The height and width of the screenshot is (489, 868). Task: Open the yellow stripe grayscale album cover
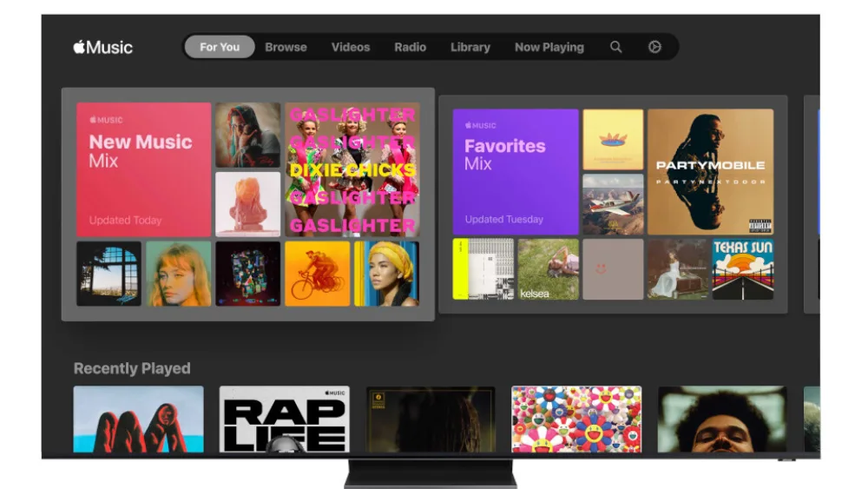[x=483, y=269]
